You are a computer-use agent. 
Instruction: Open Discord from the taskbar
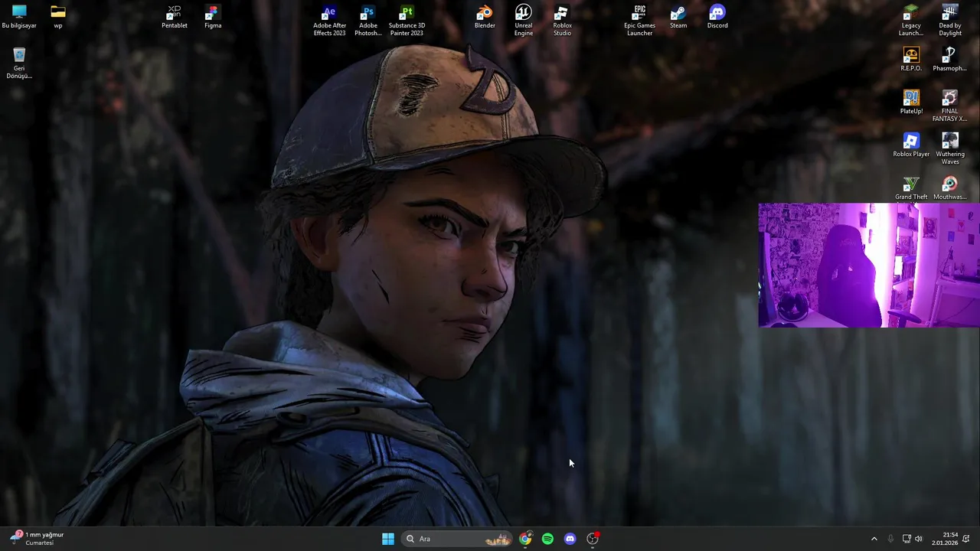(x=570, y=539)
